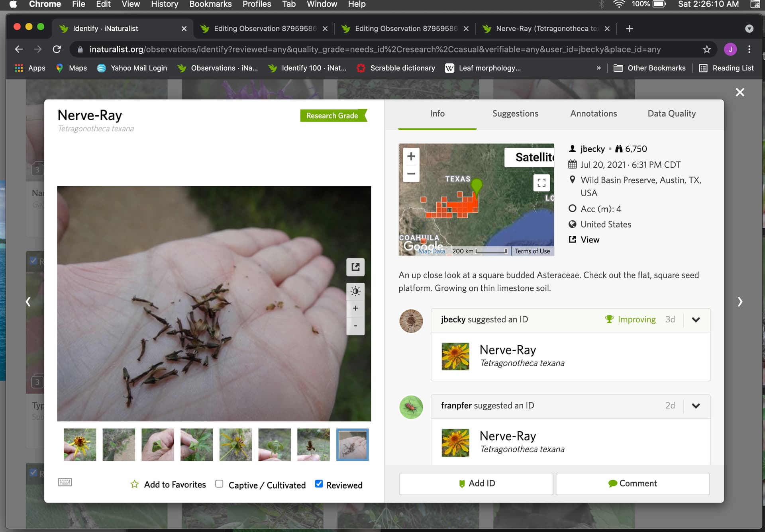Check the Captive / Cultivated checkbox
765x532 pixels.
coord(219,484)
